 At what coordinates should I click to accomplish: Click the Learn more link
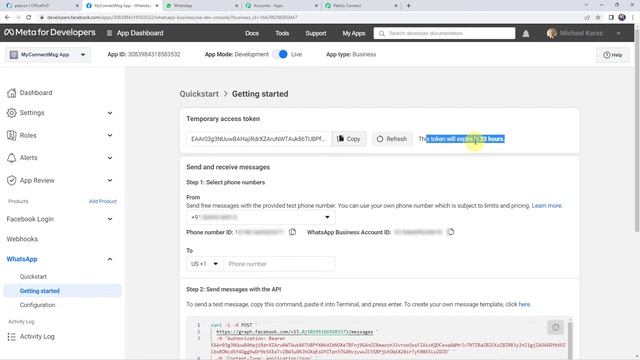547,206
